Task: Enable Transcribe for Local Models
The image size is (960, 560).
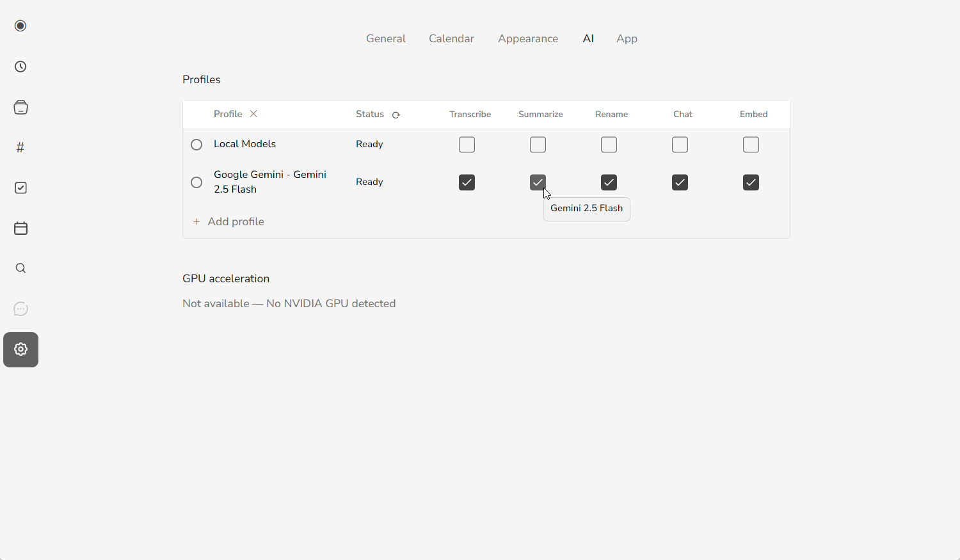Action: coord(467,145)
